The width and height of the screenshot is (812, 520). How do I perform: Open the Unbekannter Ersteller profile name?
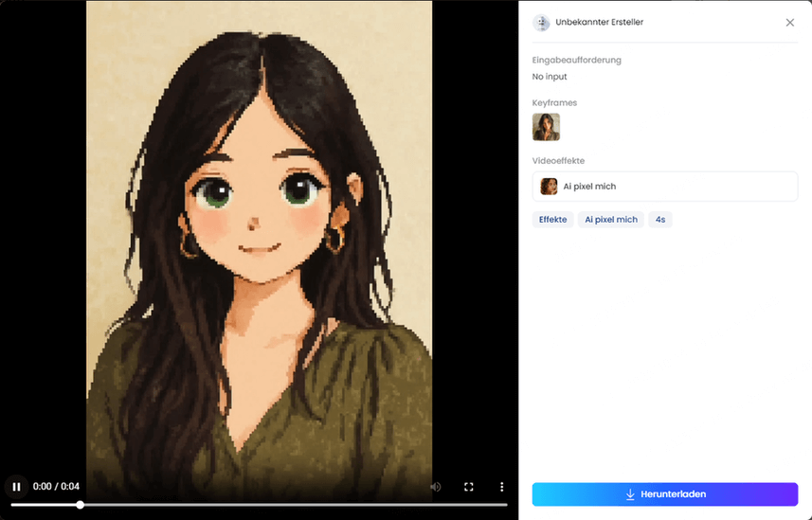click(x=599, y=23)
